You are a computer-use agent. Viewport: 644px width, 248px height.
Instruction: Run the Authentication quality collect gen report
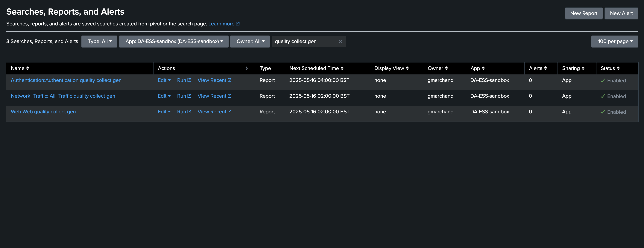click(x=184, y=80)
